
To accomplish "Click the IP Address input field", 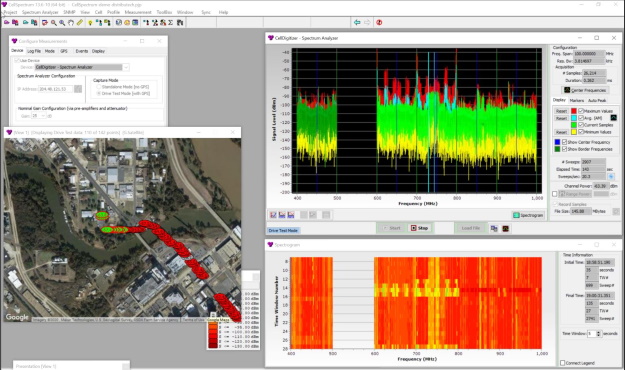I will 55,89.
